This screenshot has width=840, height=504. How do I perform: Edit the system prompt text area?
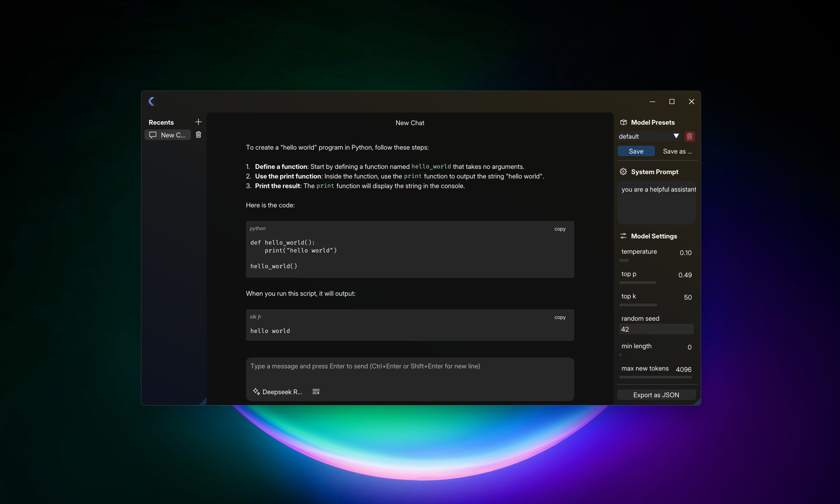pyautogui.click(x=656, y=203)
